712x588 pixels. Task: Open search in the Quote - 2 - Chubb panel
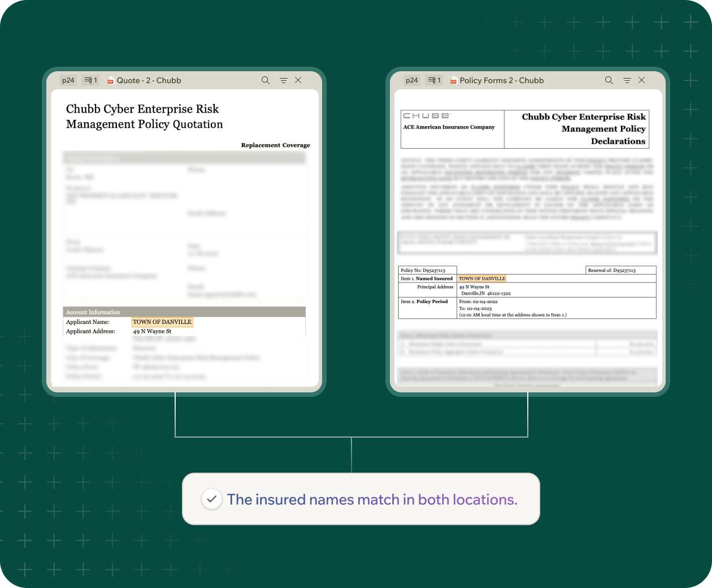(x=265, y=80)
